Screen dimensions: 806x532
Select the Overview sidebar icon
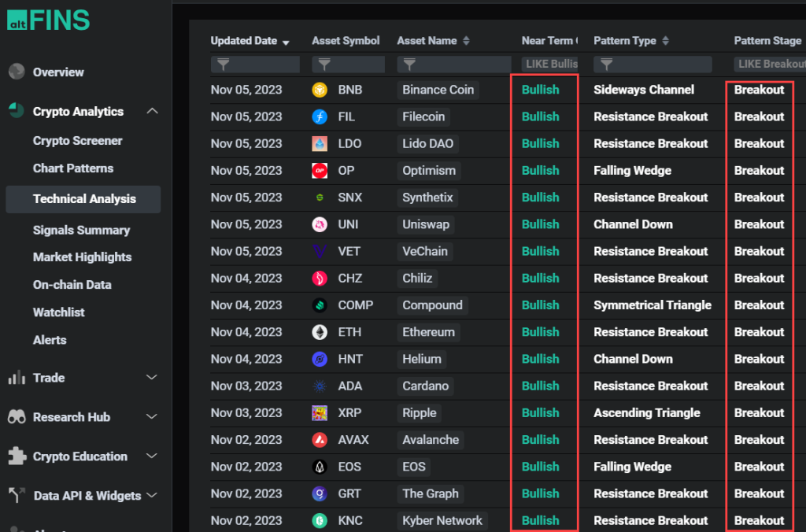[16, 72]
